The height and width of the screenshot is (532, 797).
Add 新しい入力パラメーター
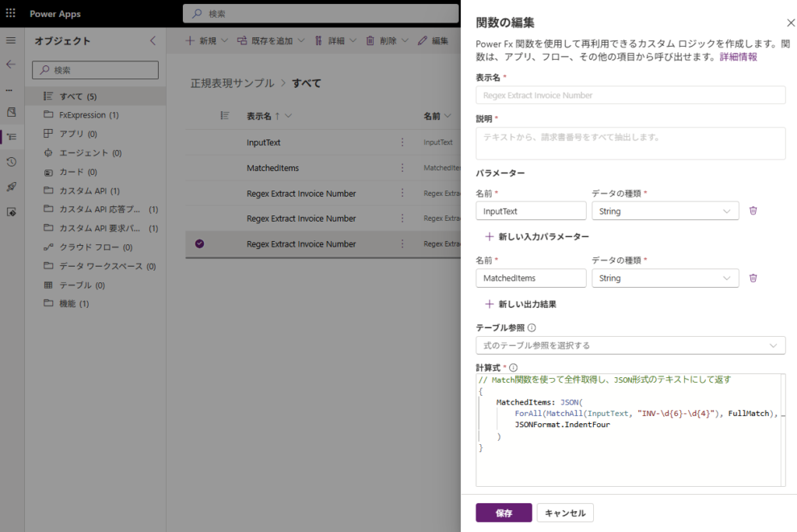[536, 236]
